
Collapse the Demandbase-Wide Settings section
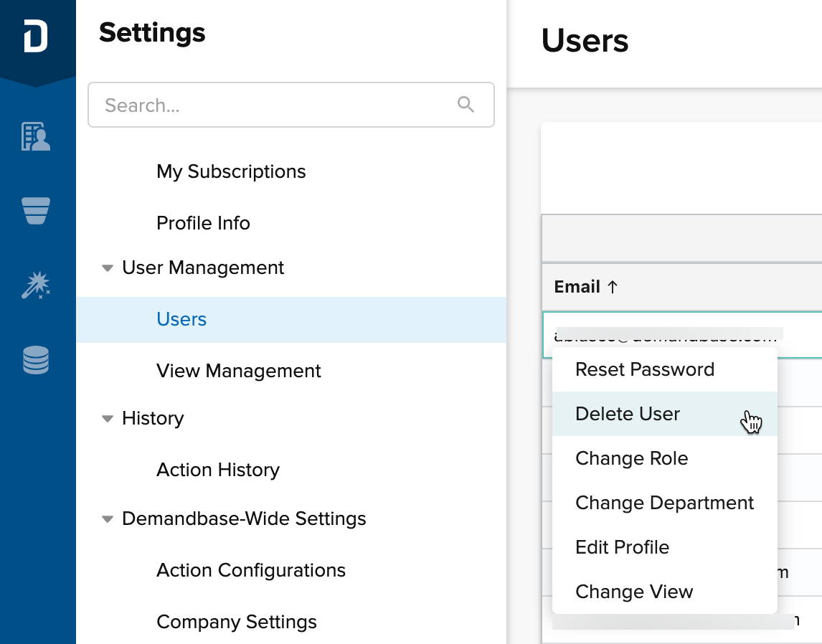point(108,519)
